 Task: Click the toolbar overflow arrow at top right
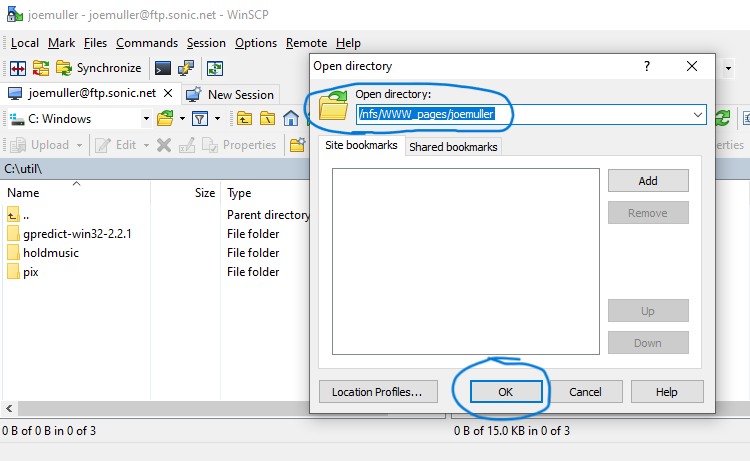point(728,68)
